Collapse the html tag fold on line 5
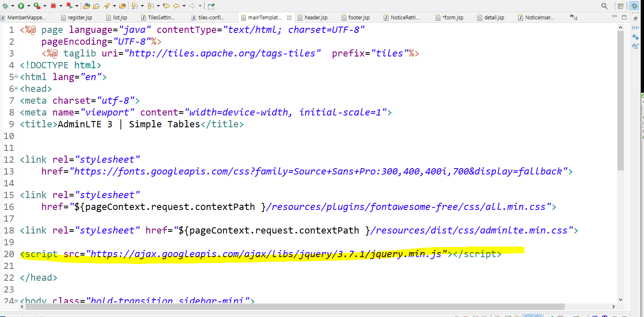The height and width of the screenshot is (317, 644). (16, 77)
